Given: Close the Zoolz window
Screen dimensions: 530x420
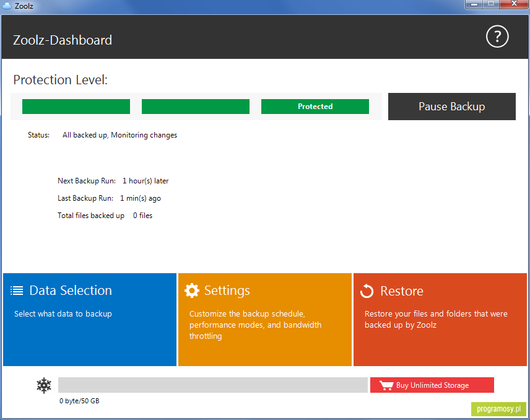Looking at the screenshot, I should point(514,4).
